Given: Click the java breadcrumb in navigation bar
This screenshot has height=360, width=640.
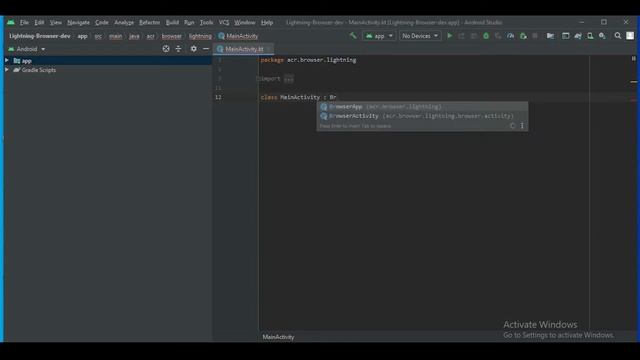Looking at the screenshot, I should pos(134,36).
